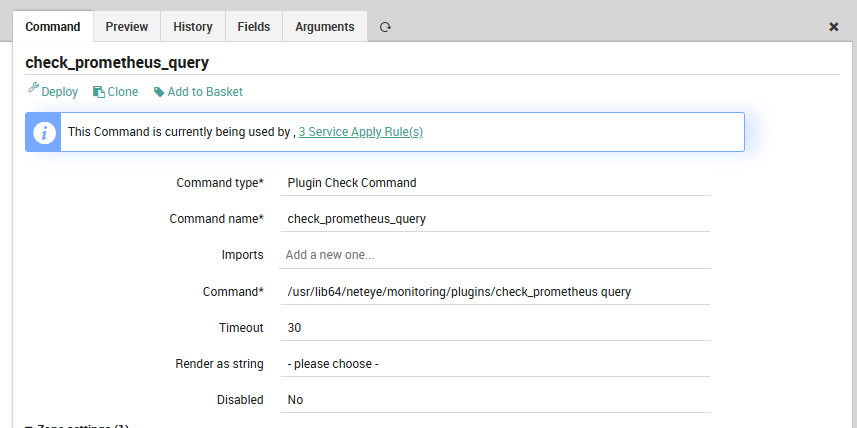Open the History tab

click(192, 27)
